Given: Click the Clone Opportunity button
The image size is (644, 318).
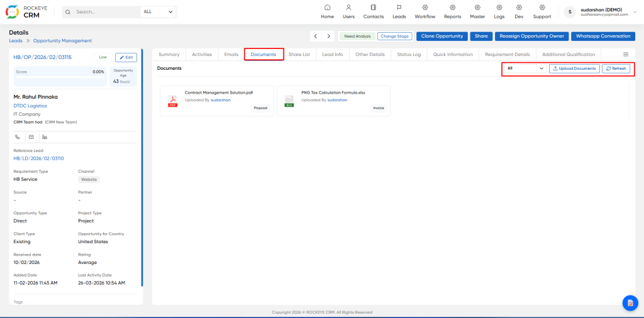Looking at the screenshot, I should (x=442, y=36).
